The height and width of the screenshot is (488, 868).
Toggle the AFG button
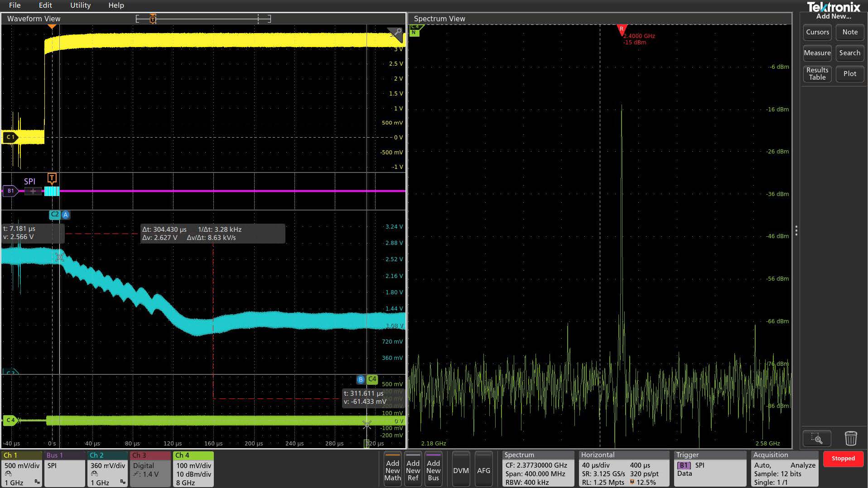[x=483, y=469]
